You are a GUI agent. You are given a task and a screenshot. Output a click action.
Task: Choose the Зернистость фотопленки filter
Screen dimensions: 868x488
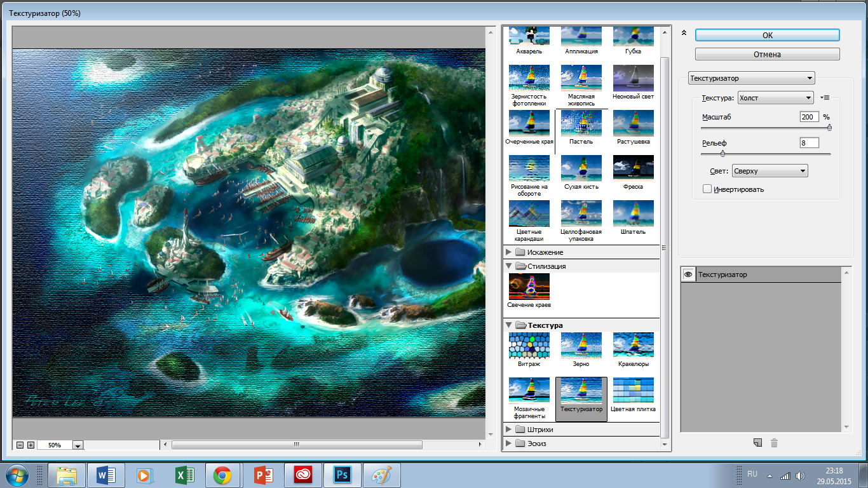(529, 78)
